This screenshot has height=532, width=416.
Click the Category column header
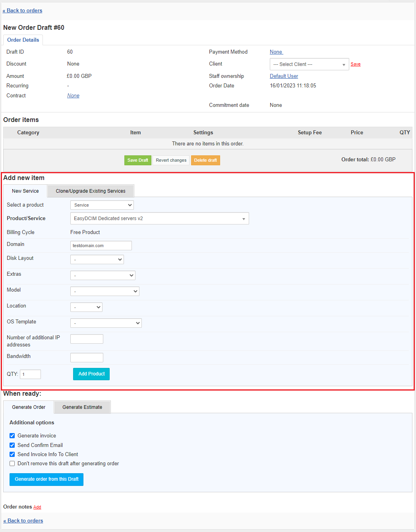[28, 133]
